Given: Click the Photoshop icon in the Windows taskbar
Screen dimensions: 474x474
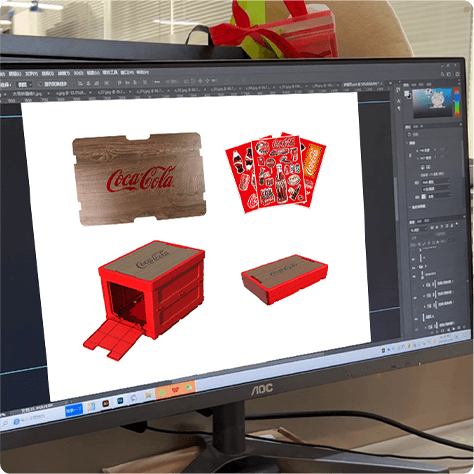Looking at the screenshot, I should point(120,401).
